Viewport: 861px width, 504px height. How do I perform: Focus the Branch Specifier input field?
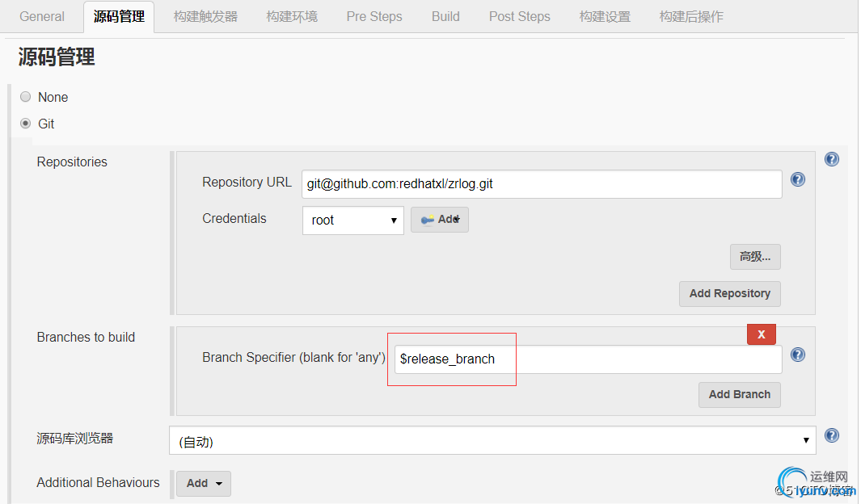[x=588, y=359]
